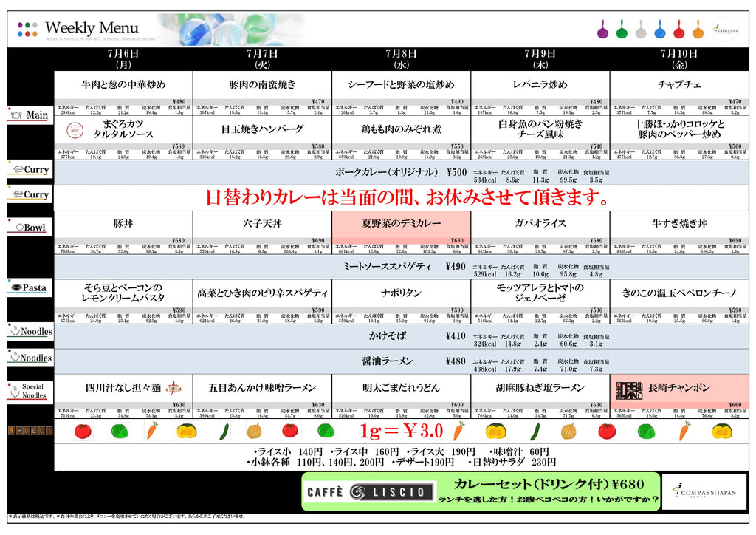Select the Special Noodles category label
The width and height of the screenshot is (756, 535).
pyautogui.click(x=30, y=391)
